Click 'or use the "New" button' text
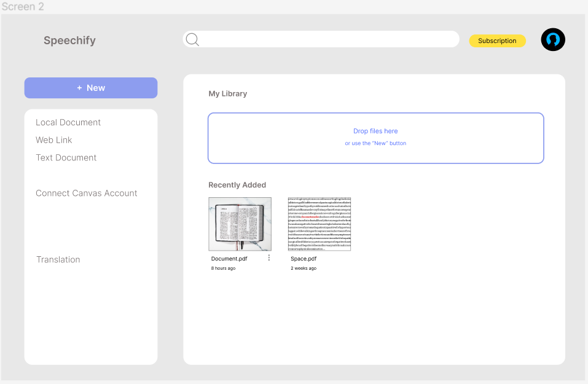The height and width of the screenshot is (384, 588). tap(375, 143)
